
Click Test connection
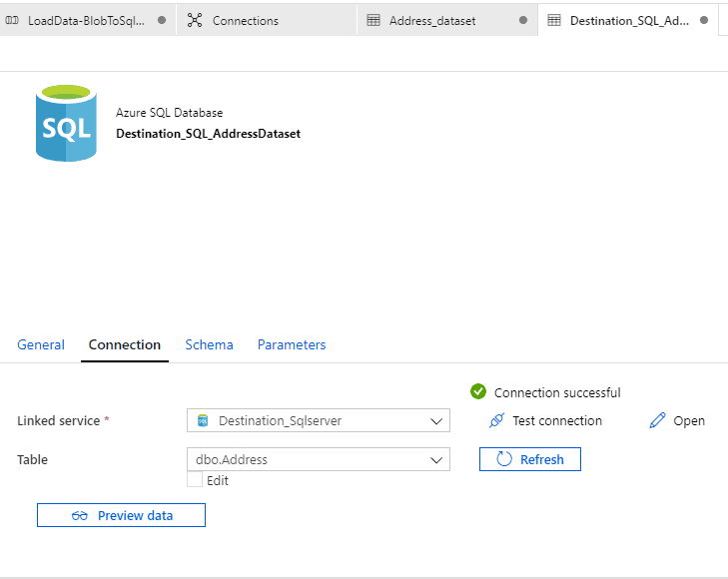click(x=545, y=420)
